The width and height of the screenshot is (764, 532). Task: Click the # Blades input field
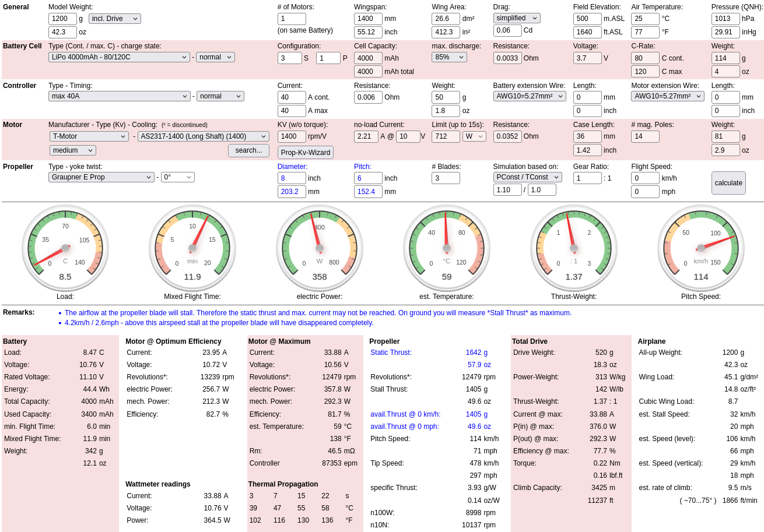click(446, 178)
